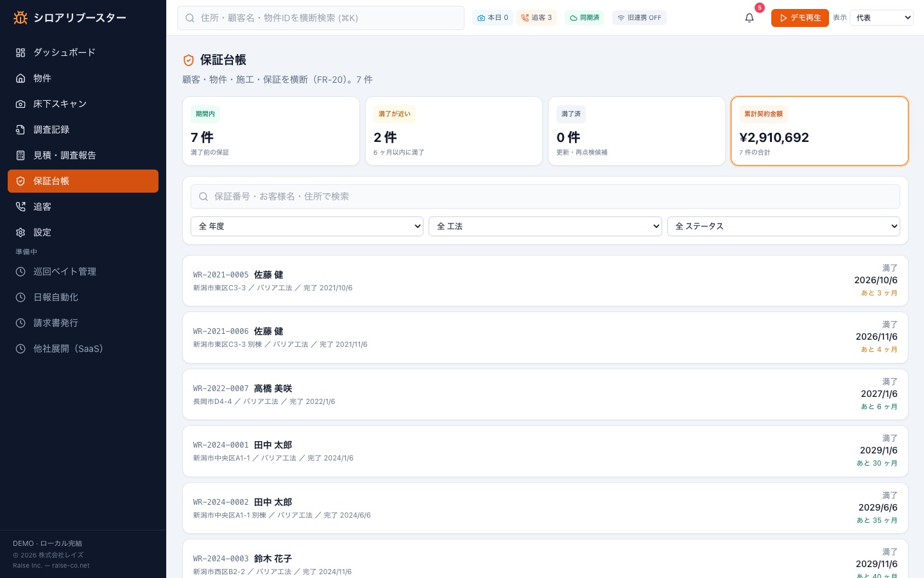Click the あと 30 ヶ月 label
The height and width of the screenshot is (578, 924).
877,463
